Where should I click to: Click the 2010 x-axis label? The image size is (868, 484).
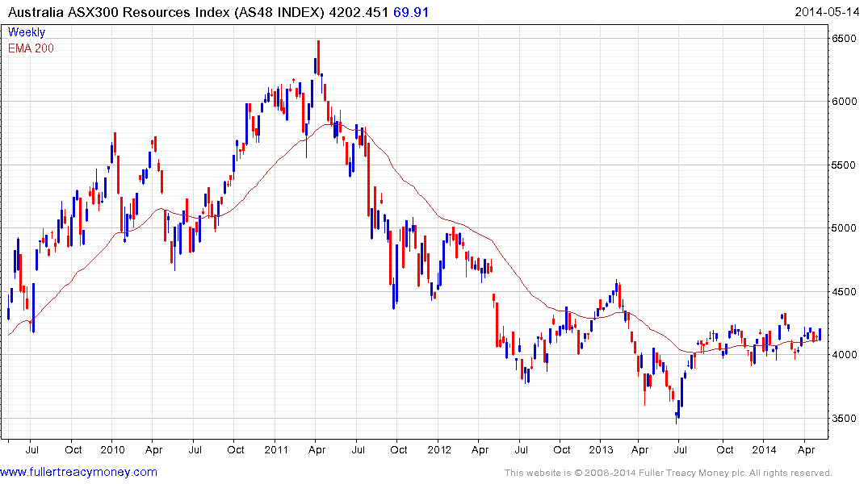[x=112, y=449]
